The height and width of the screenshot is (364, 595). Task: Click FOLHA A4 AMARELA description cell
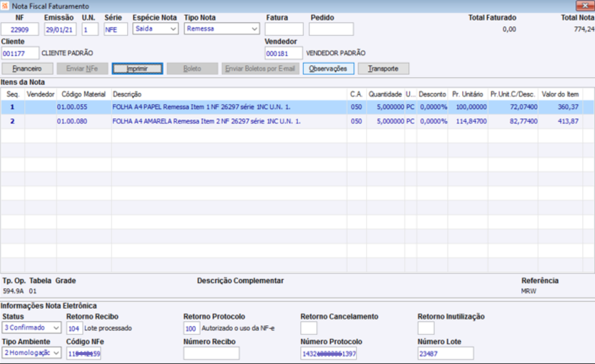pyautogui.click(x=229, y=122)
